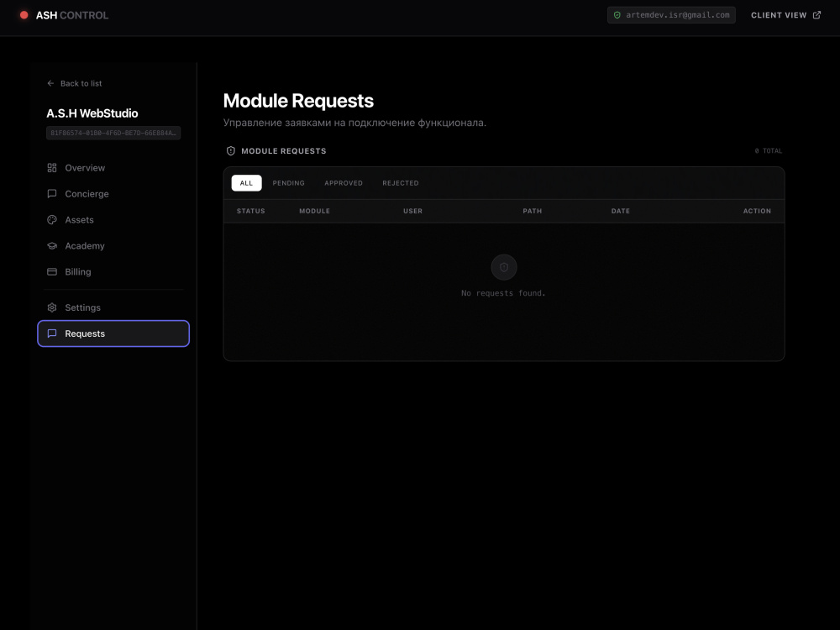Image resolution: width=840 pixels, height=630 pixels.
Task: Click the MODULE column header
Action: [x=314, y=211]
